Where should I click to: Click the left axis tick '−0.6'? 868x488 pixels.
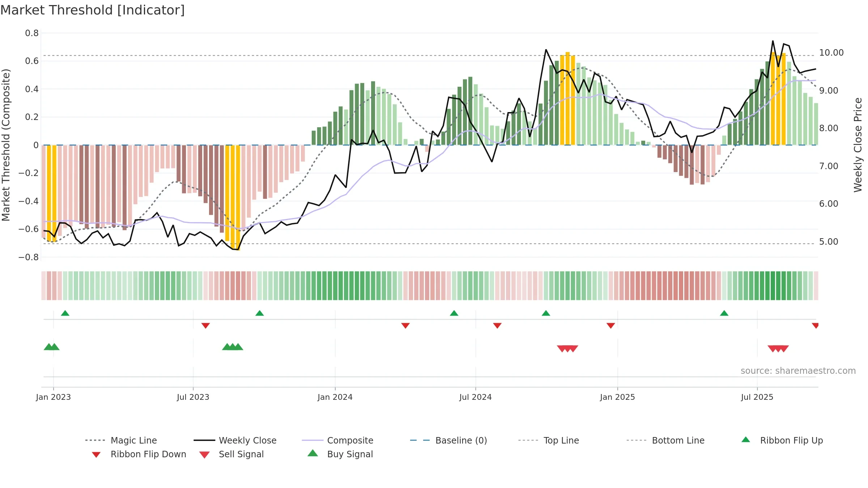29,229
